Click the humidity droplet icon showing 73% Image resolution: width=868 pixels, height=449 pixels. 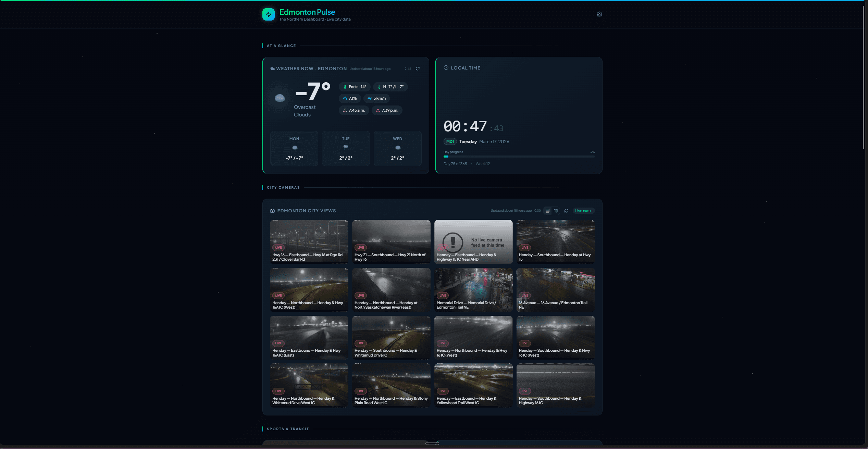(x=345, y=98)
